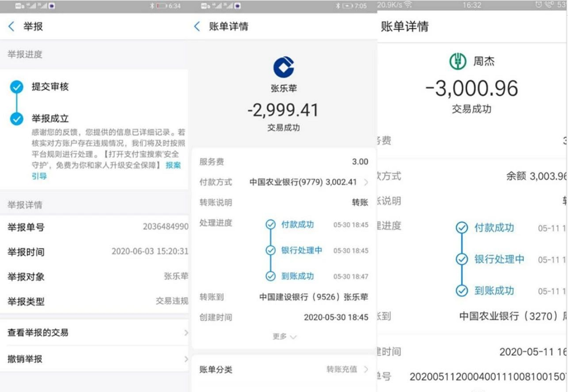This screenshot has height=392, width=568.
Task: Tap the report number 2036484990 field
Action: 165,227
